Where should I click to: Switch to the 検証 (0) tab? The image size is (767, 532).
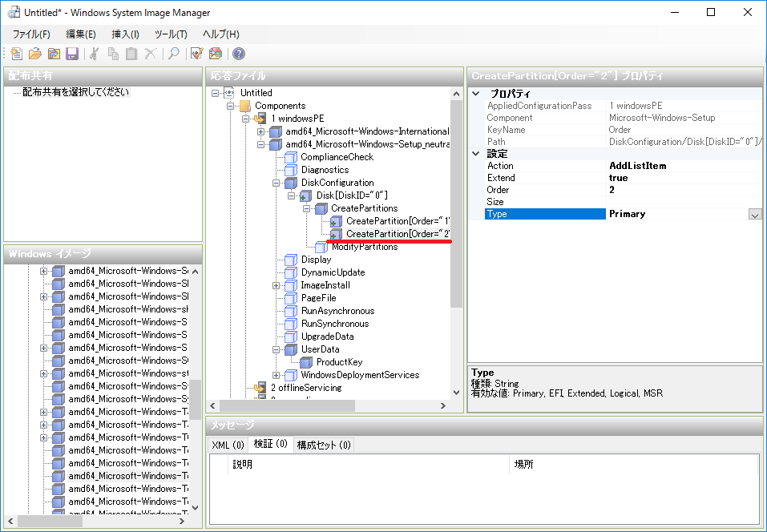271,444
